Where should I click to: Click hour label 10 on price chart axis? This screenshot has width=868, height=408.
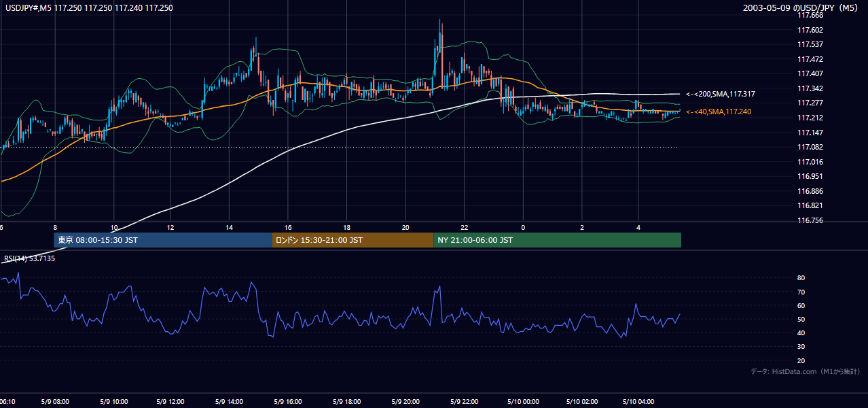(x=113, y=227)
